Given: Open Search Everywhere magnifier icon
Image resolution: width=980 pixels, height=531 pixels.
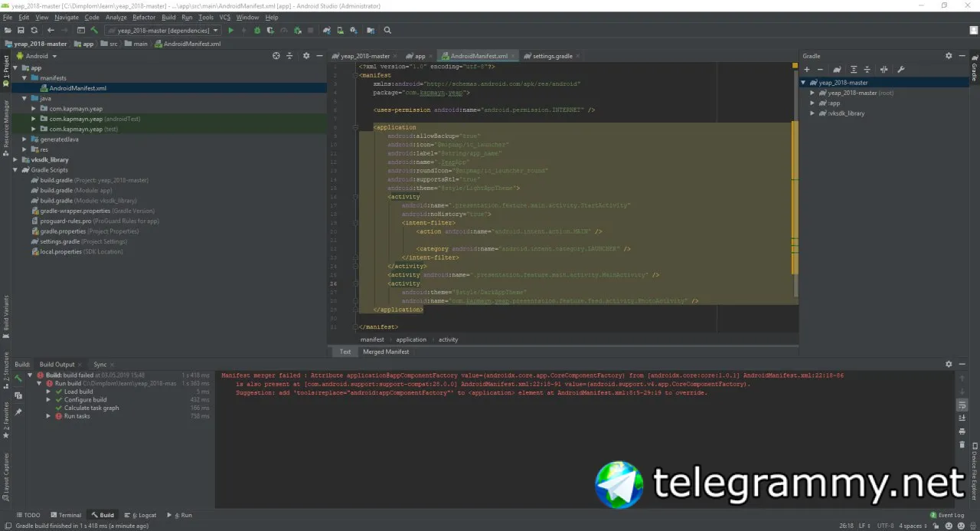Looking at the screenshot, I should click(387, 31).
